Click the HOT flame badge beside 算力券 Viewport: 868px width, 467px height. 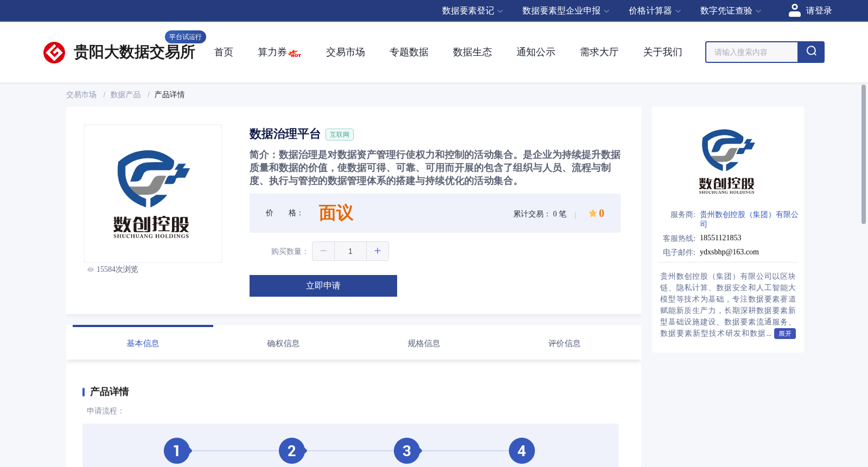(295, 54)
